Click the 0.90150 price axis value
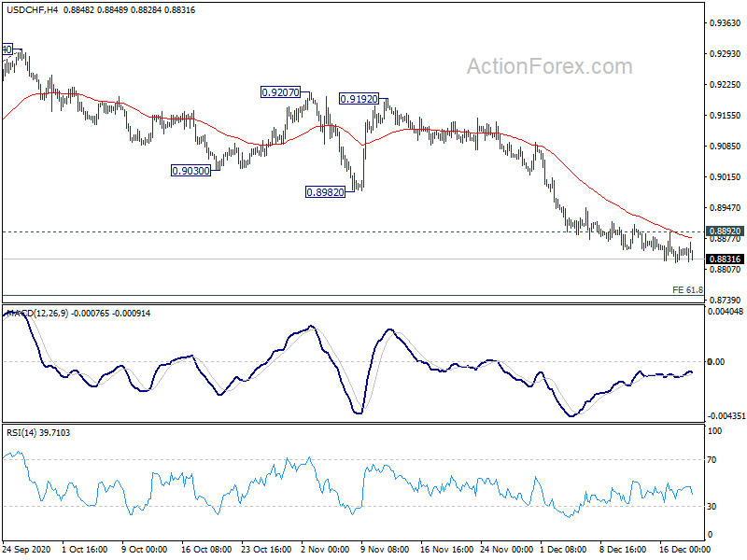Screen dimensions: 747x560 coord(726,176)
